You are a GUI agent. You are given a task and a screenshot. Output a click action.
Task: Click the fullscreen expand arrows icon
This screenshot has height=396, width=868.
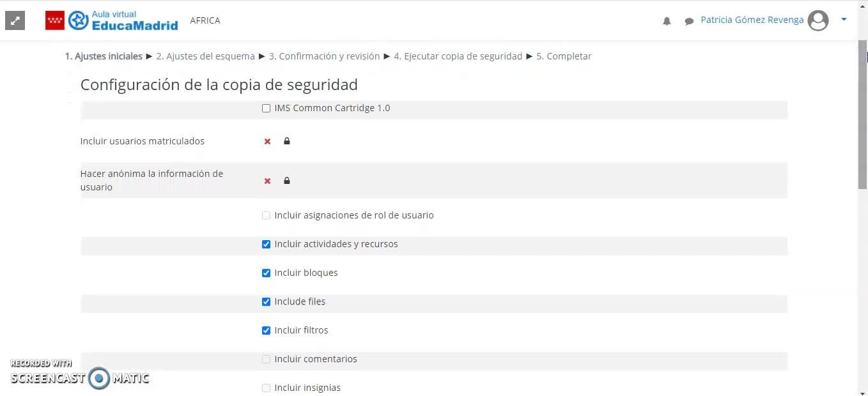tap(15, 20)
